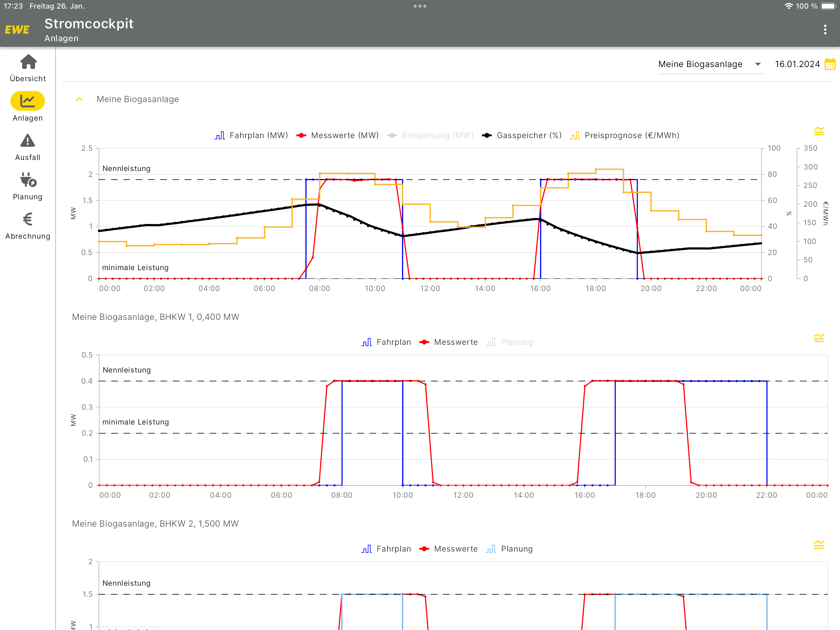This screenshot has width=840, height=630.
Task: Go to the Abrechnung menu label
Action: (28, 236)
